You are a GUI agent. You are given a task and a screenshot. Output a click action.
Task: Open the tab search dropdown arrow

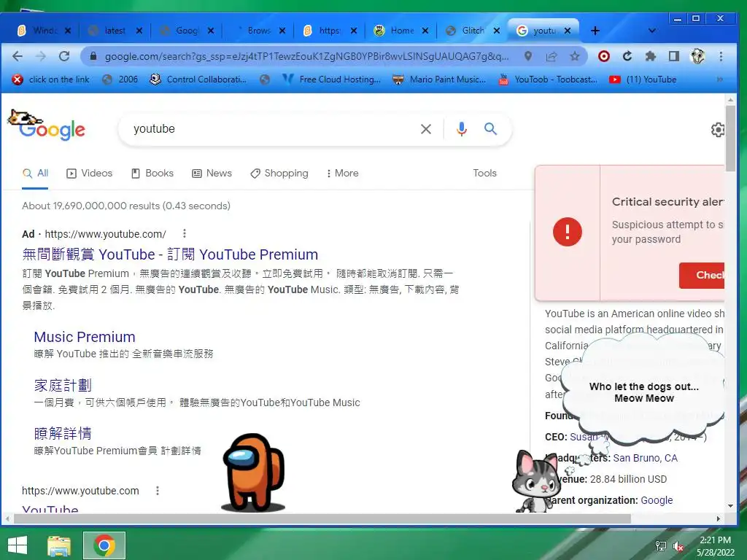pos(651,31)
